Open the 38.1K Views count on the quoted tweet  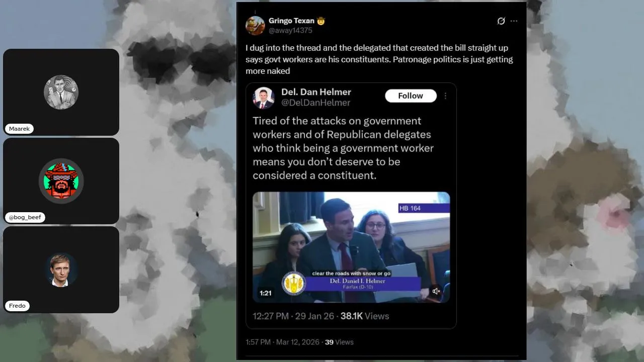pos(365,316)
